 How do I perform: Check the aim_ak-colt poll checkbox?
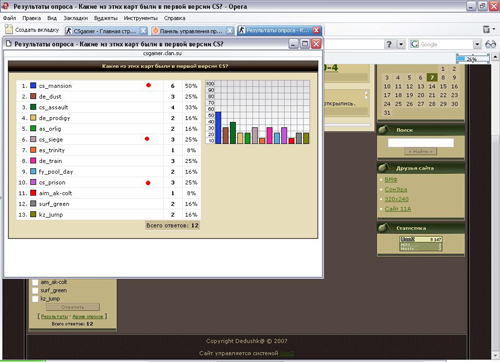point(35,282)
